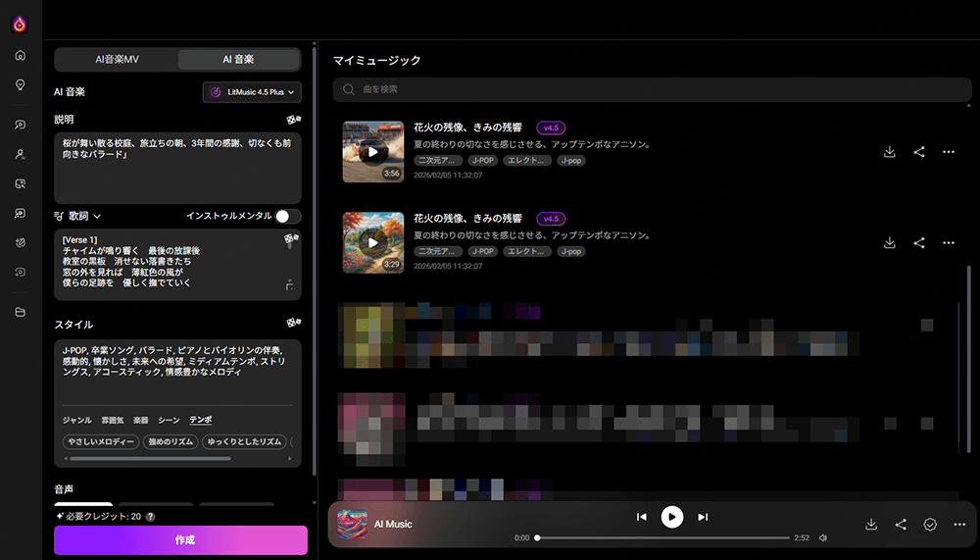980x560 pixels.
Task: Add the ゆっくりとしたリズム style tag
Action: [x=244, y=441]
